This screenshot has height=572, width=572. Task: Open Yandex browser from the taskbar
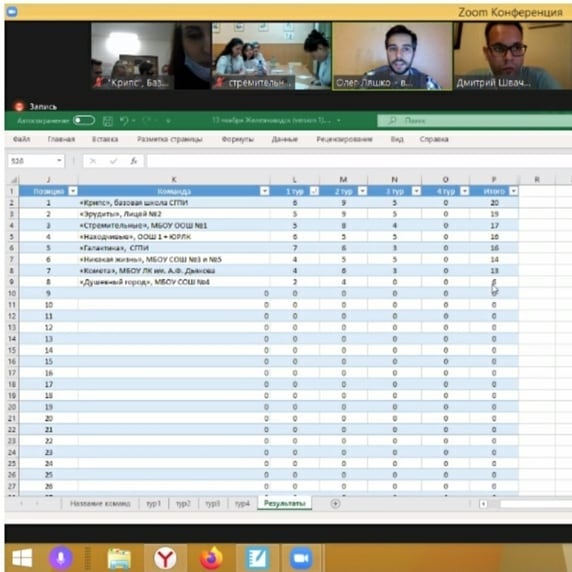pyautogui.click(x=165, y=558)
